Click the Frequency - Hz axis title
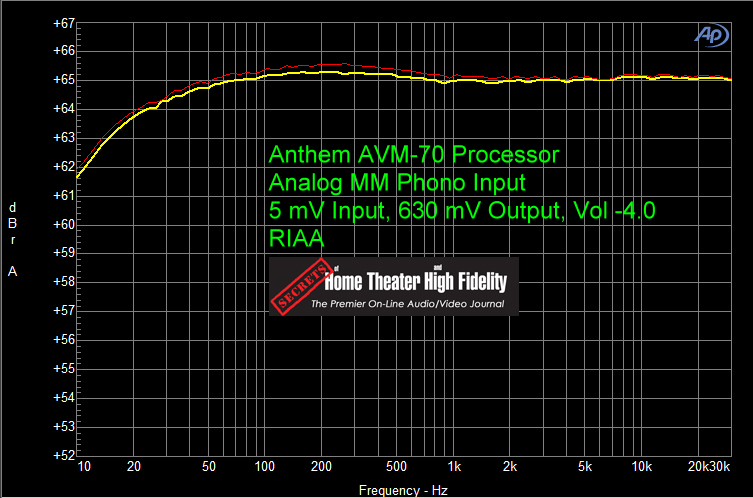Image resolution: width=753 pixels, height=498 pixels. click(x=403, y=490)
